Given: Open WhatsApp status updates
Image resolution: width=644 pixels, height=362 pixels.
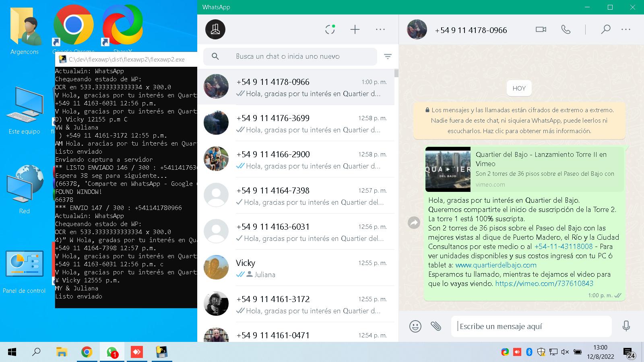Looking at the screenshot, I should point(330,29).
